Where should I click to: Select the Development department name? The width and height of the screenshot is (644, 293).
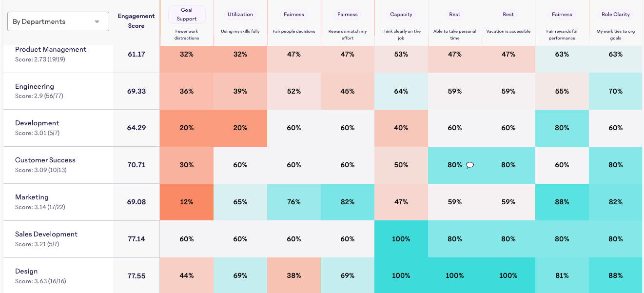coord(37,123)
